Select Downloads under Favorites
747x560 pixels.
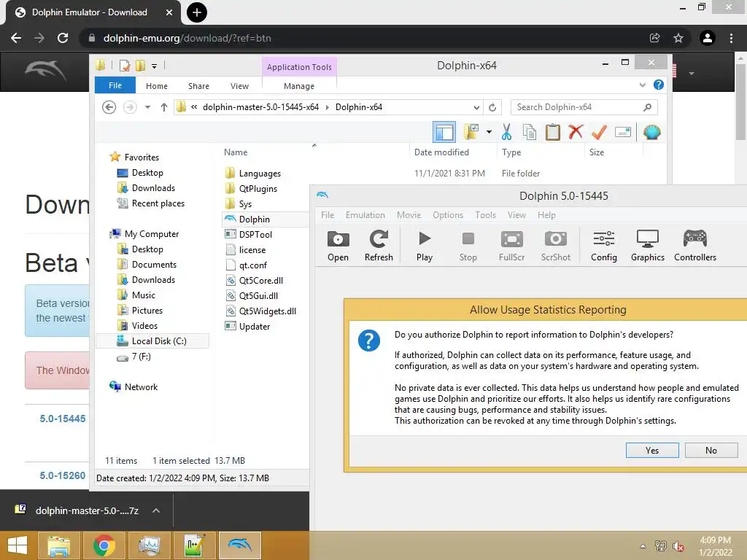[153, 188]
